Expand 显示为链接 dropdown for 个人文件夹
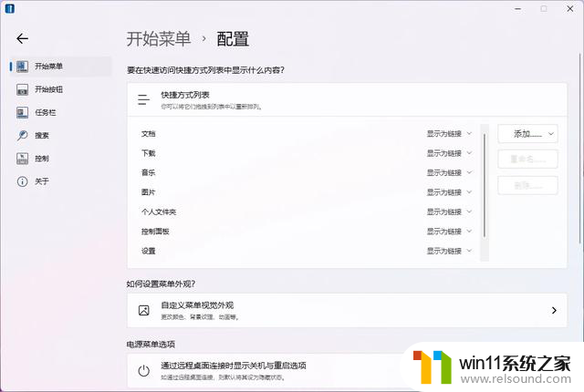The height and width of the screenshot is (392, 584). 449,212
